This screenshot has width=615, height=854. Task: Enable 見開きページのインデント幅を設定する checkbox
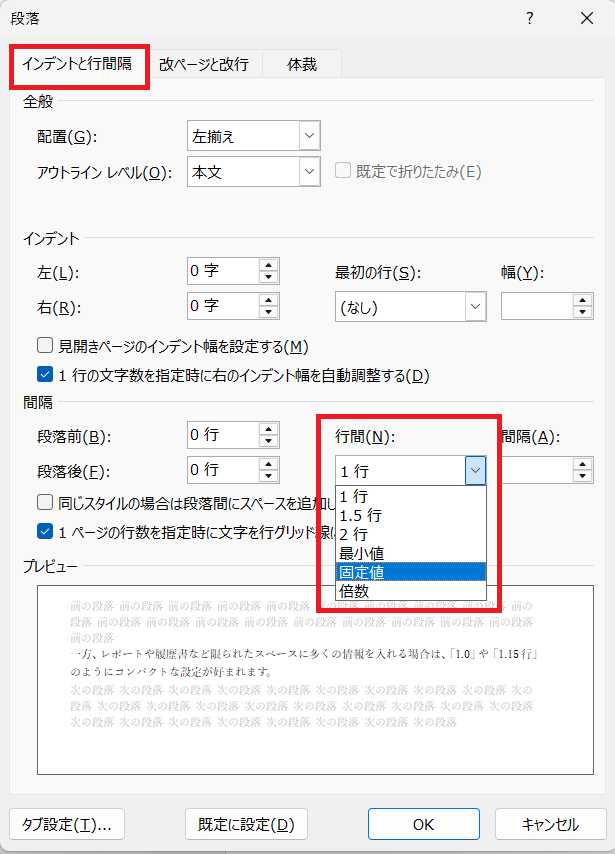(x=44, y=346)
